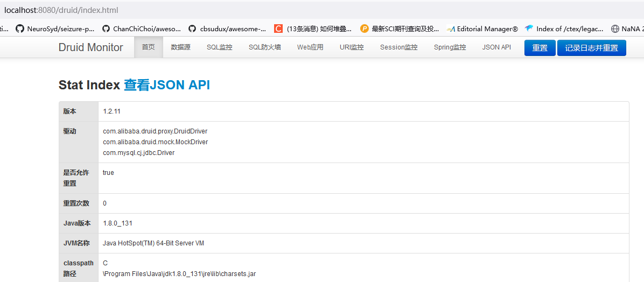Screen dimensions: 644x282
Task: Open the Spring监控 tab
Action: pos(450,47)
